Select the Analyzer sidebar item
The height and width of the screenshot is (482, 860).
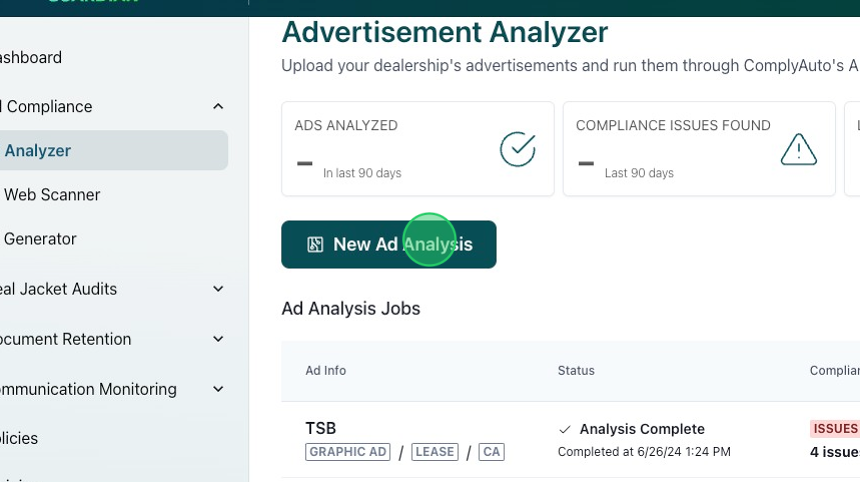tap(38, 151)
